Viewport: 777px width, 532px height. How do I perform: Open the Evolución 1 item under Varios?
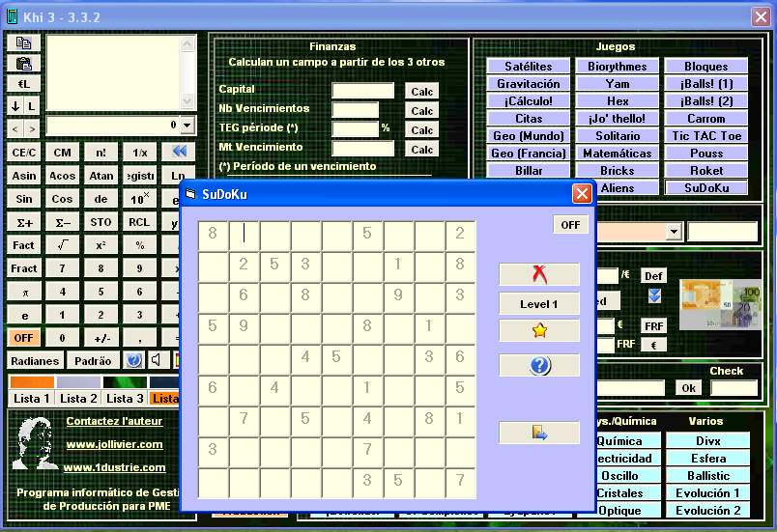point(707,493)
